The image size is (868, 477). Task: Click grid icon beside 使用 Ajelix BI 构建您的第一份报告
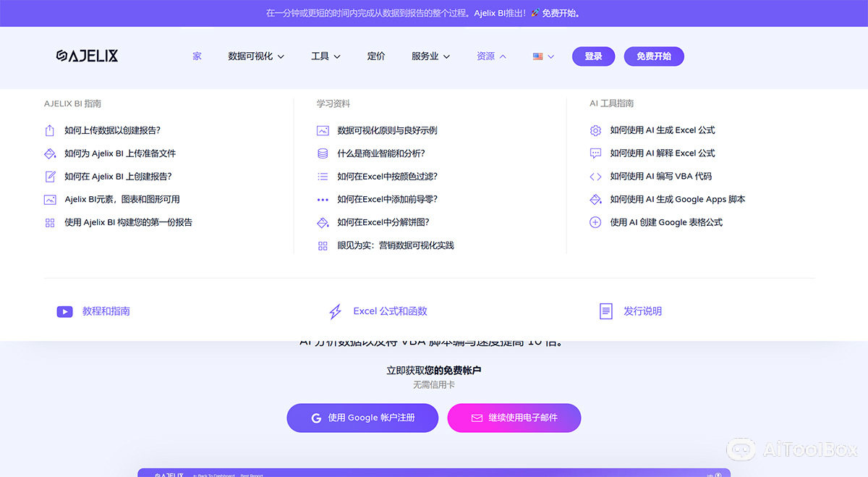click(50, 223)
